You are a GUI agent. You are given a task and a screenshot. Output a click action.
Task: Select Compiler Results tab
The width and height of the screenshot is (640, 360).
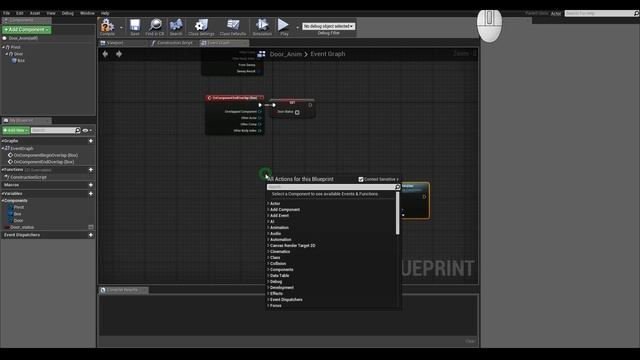123,290
